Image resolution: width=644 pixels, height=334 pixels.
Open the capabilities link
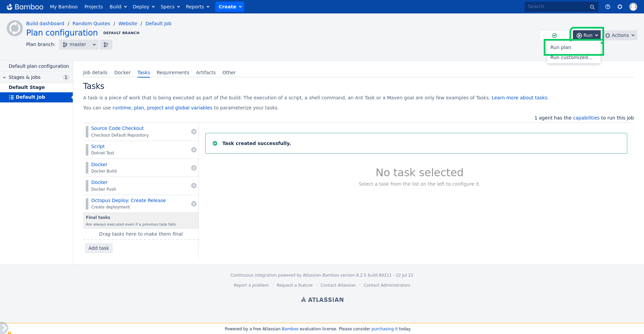click(586, 118)
